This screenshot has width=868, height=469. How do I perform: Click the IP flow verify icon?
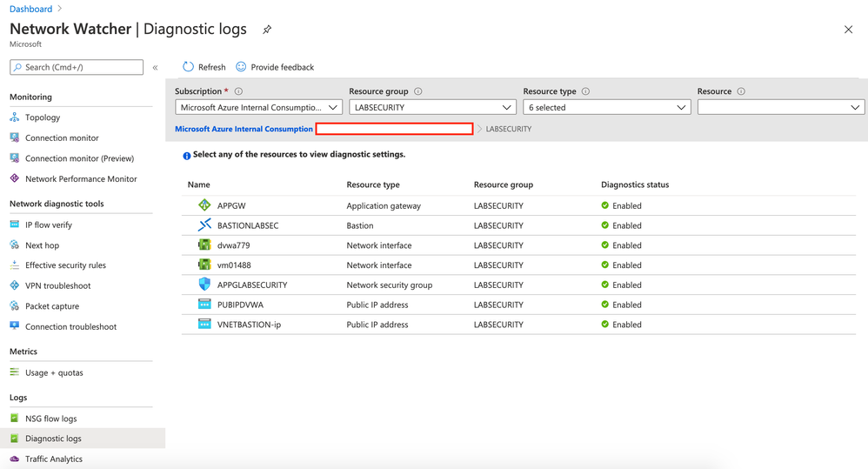point(15,224)
